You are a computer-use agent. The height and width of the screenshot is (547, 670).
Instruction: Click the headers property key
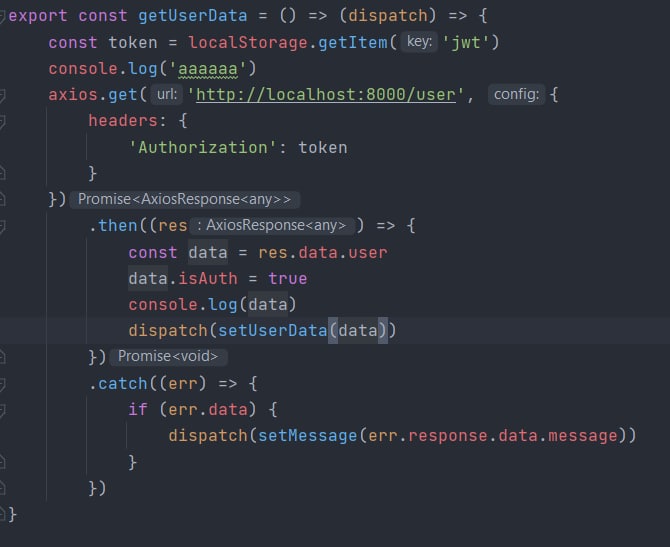pyautogui.click(x=123, y=121)
